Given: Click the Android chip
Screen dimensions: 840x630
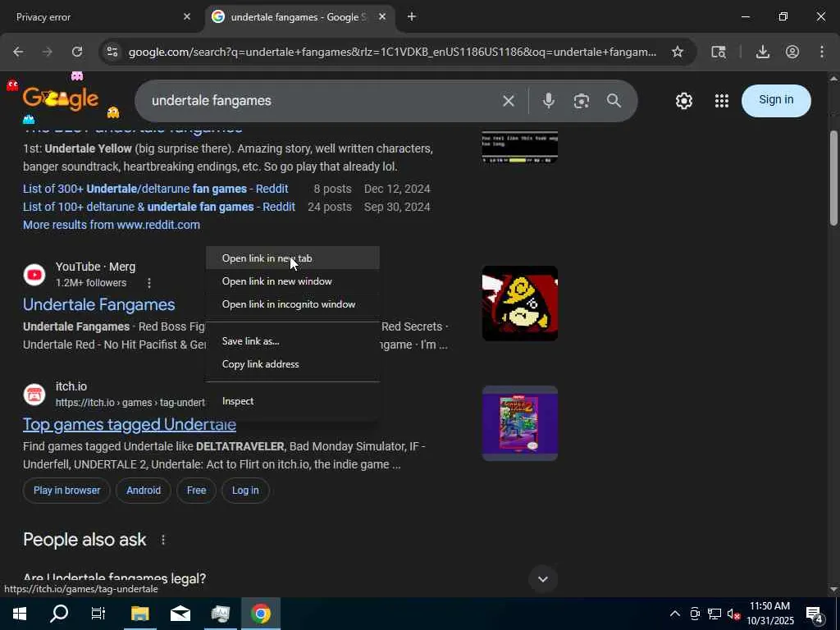Looking at the screenshot, I should click(x=144, y=491).
